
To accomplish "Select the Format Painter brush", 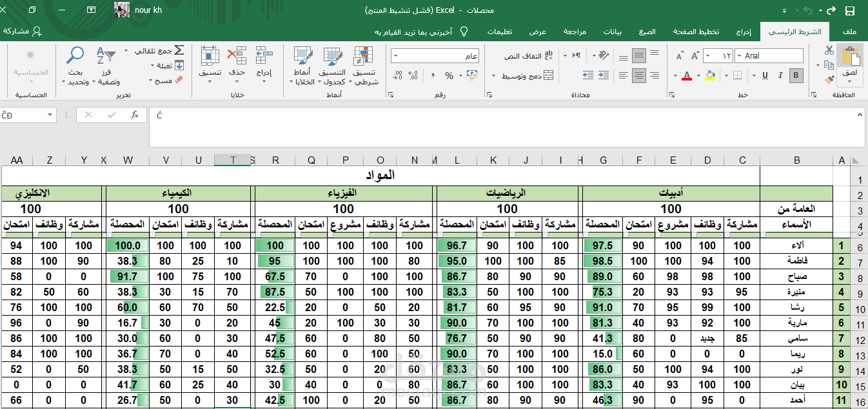I will pyautogui.click(x=829, y=80).
